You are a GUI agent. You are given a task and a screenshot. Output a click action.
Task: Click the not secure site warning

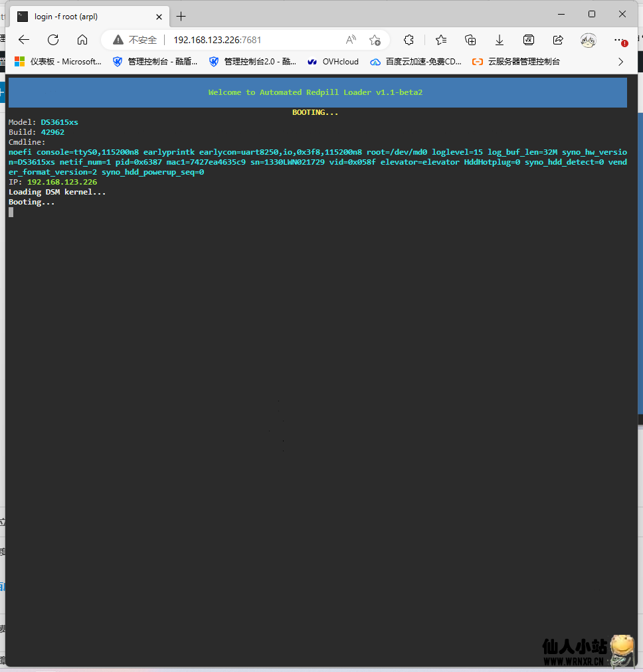pos(136,40)
